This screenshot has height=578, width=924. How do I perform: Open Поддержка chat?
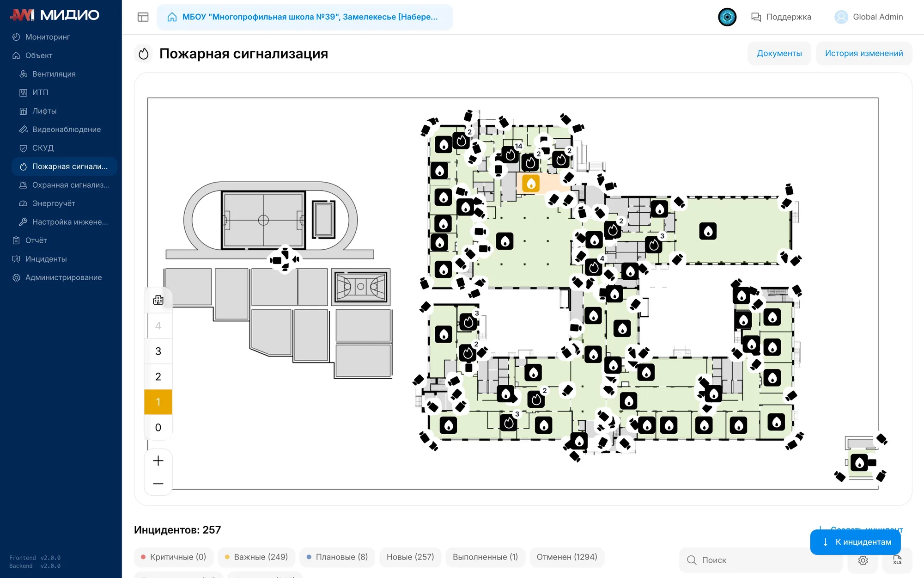781,17
